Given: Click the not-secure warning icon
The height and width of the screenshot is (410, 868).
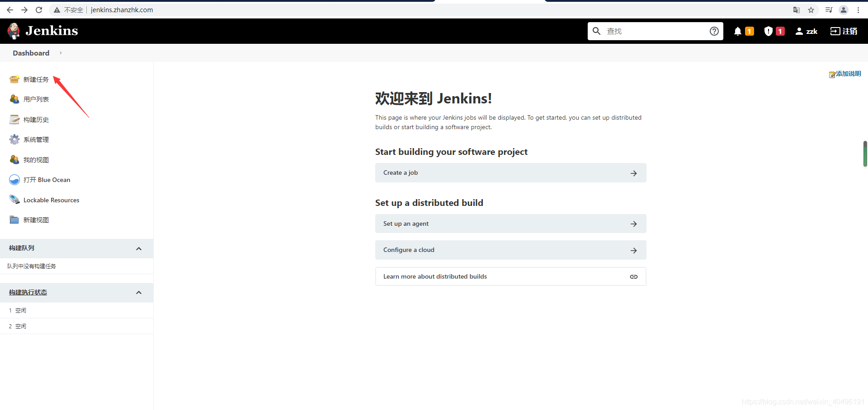Looking at the screenshot, I should pyautogui.click(x=57, y=10).
